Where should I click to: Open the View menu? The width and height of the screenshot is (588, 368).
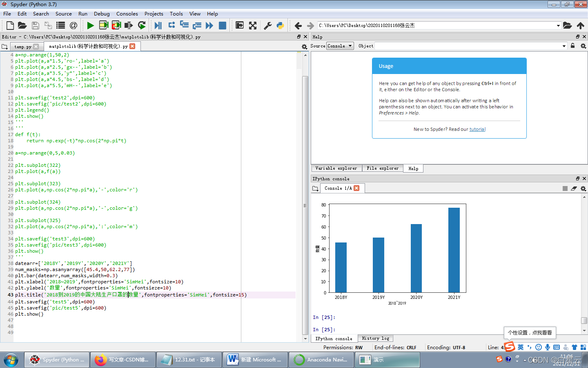coord(195,13)
